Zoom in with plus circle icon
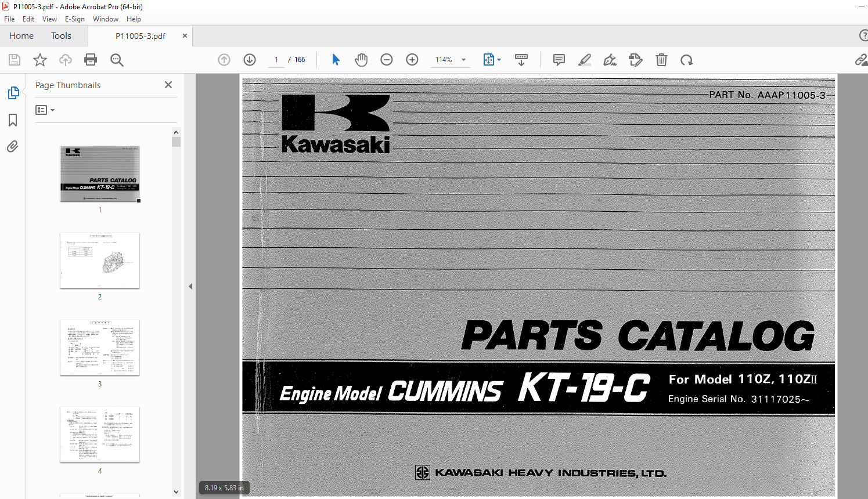The image size is (868, 499). tap(412, 60)
